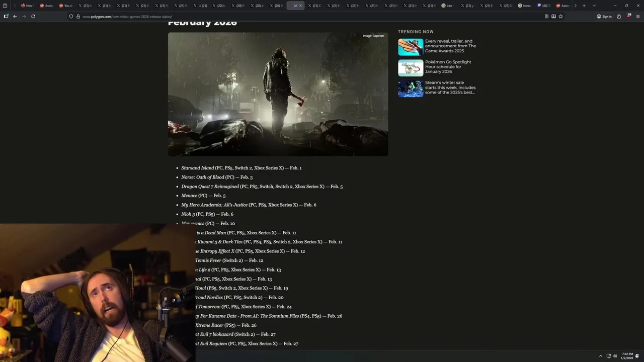The image size is (644, 362).
Task: Click 'Kiwami 3 & Dark Ties' entry
Action: pyautogui.click(x=269, y=242)
